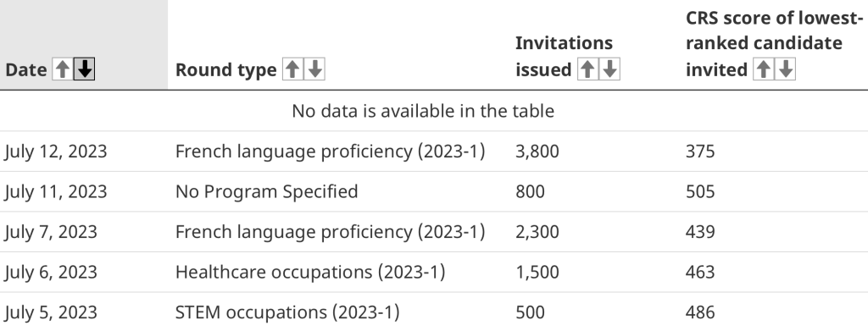
Task: Sort CRS score descending with down arrow
Action: [785, 69]
